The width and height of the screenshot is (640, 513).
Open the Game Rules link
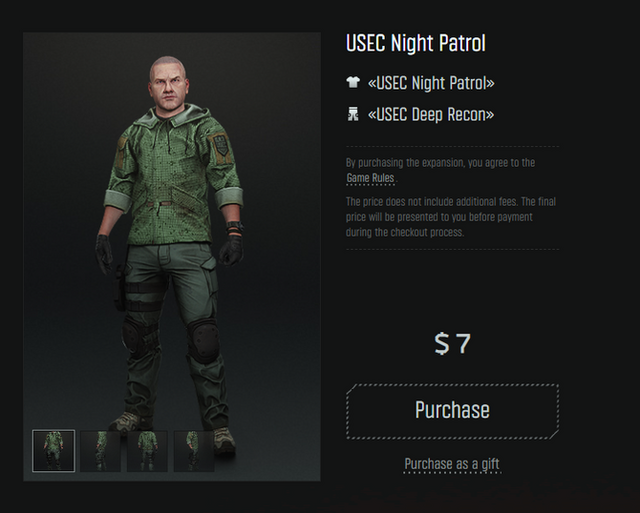coord(370,178)
